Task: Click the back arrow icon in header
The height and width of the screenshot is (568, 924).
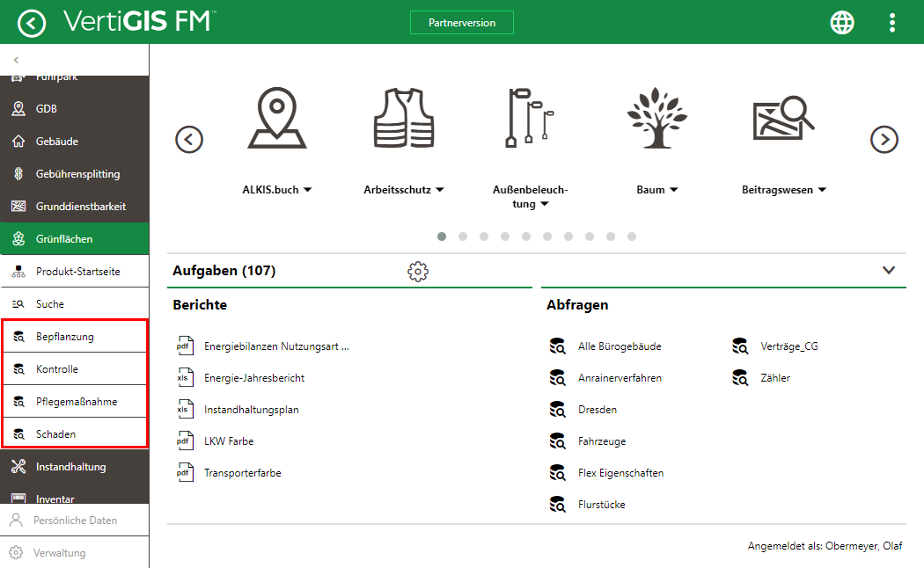Action: pos(32,23)
